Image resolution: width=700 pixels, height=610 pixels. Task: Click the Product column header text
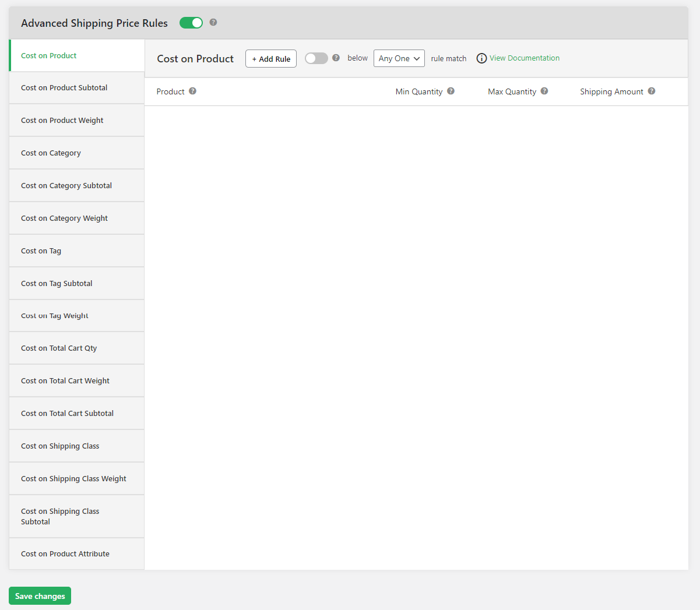tap(170, 91)
